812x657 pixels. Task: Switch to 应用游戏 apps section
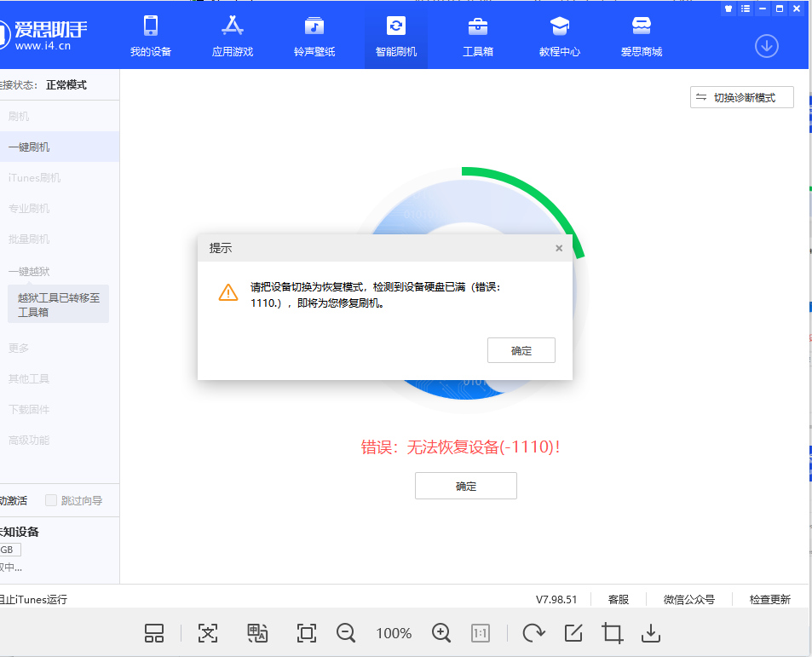tap(233, 36)
